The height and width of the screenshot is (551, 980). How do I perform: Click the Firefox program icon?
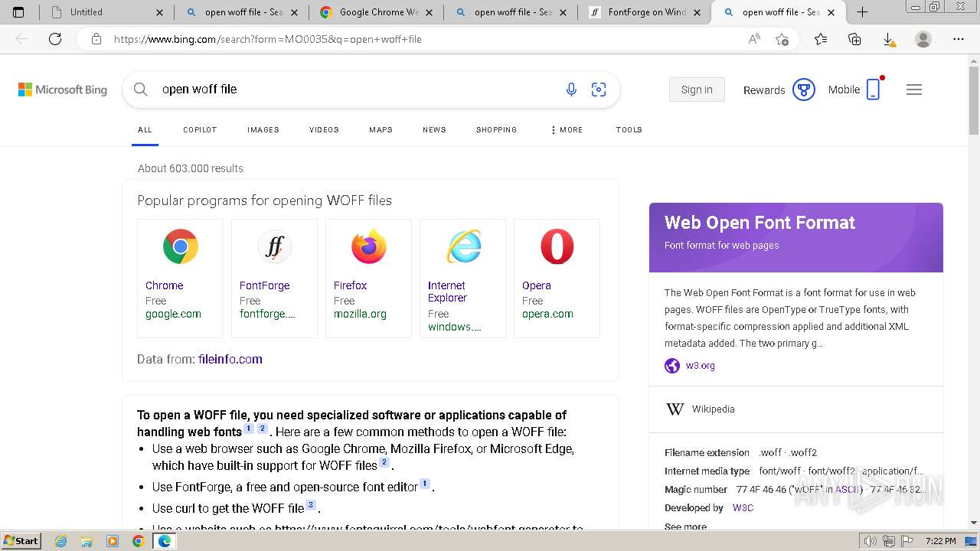coord(368,246)
